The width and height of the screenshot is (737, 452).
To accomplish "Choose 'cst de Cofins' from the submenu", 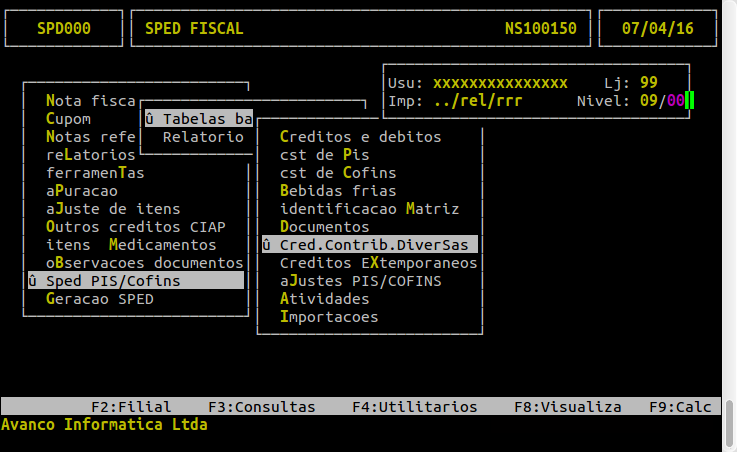I will pos(338,173).
